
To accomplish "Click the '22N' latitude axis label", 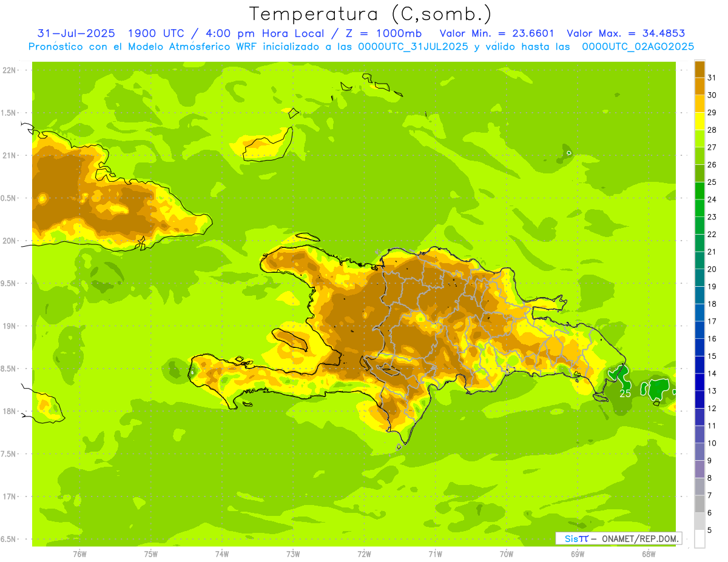I will pyautogui.click(x=8, y=70).
